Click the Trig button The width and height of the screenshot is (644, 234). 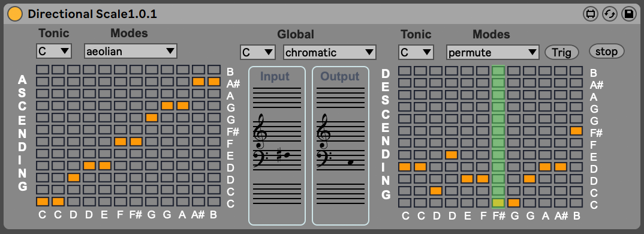click(x=561, y=52)
